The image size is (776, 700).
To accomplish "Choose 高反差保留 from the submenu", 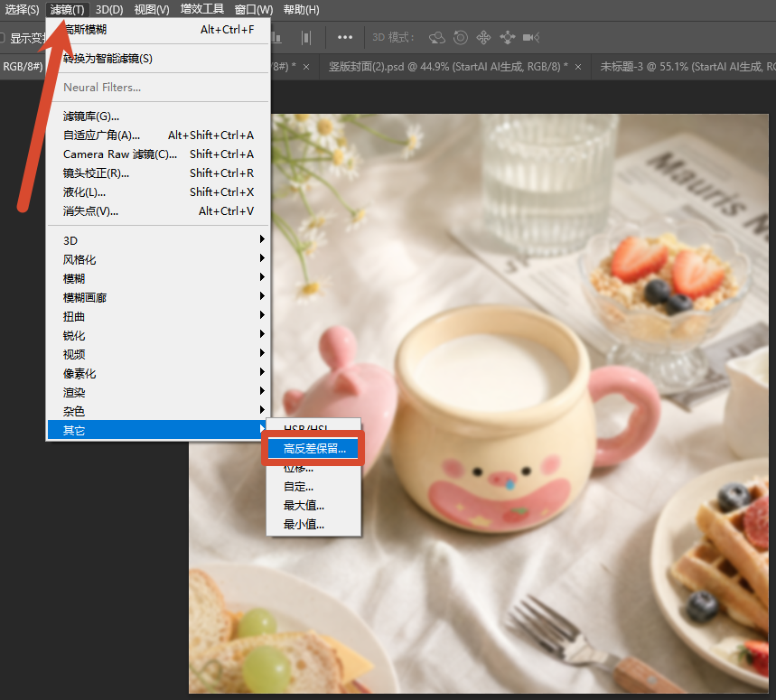I will pos(313,449).
